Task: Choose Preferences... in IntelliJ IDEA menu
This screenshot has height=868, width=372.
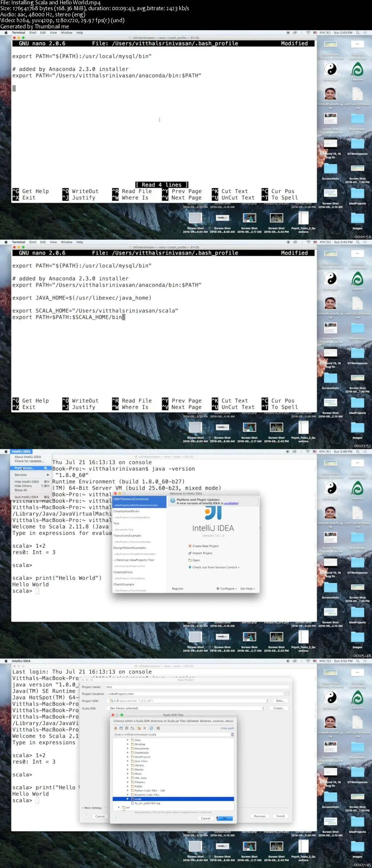Action: click(31, 468)
